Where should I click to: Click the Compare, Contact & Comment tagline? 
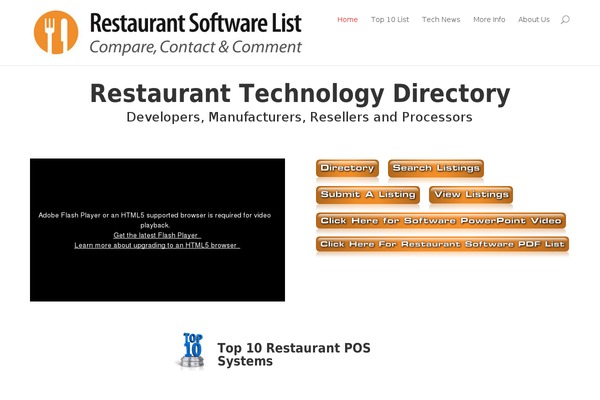click(x=196, y=47)
